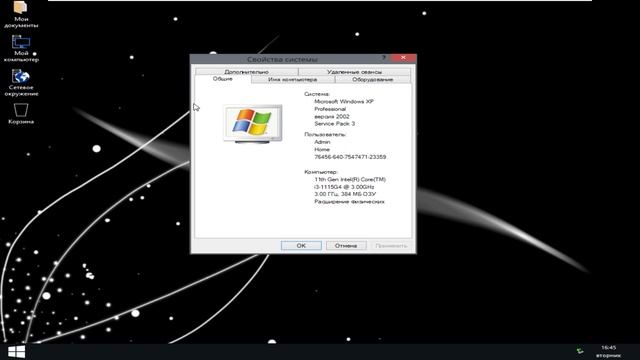Switch to the Дополнительно tab
Viewport: 640px width, 360px height.
point(247,72)
